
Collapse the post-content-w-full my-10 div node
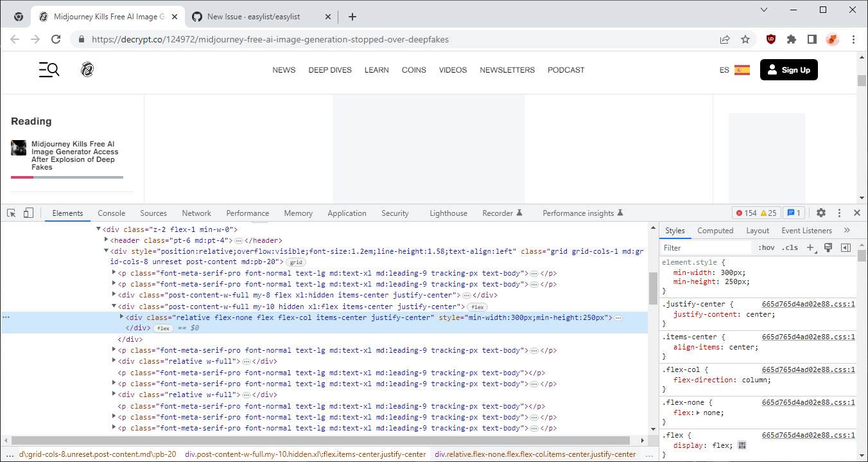click(x=114, y=307)
